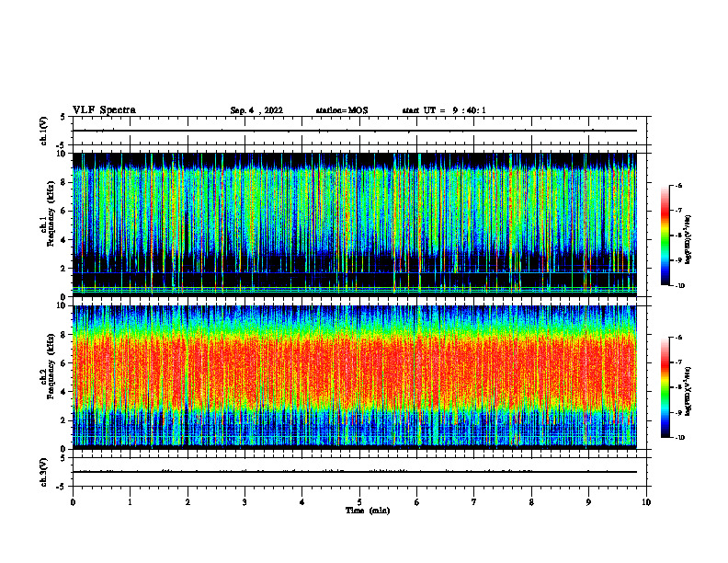Click the "-6" label on ch.1 color scale

678,186
